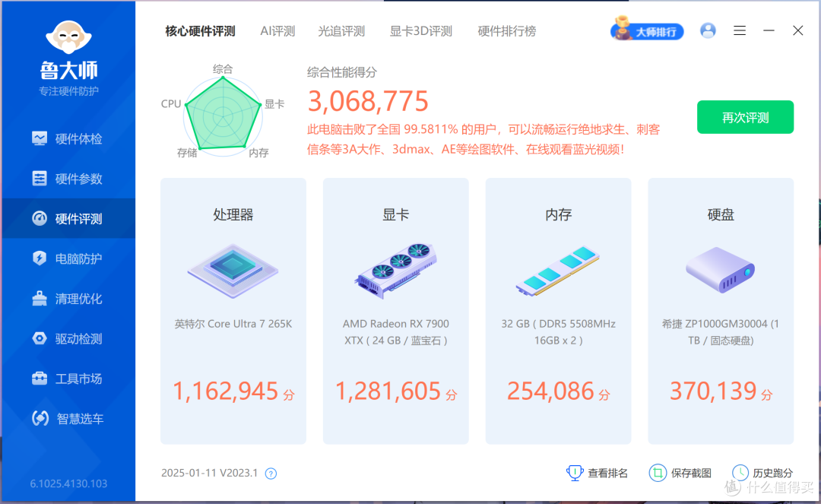Click the 查看排名 link
This screenshot has height=504, width=821.
point(607,473)
